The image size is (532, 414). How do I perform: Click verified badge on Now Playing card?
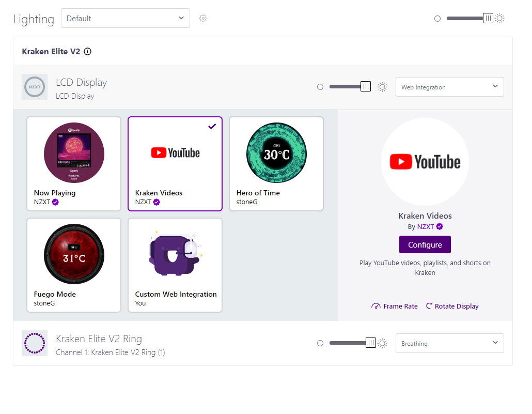[x=55, y=202]
